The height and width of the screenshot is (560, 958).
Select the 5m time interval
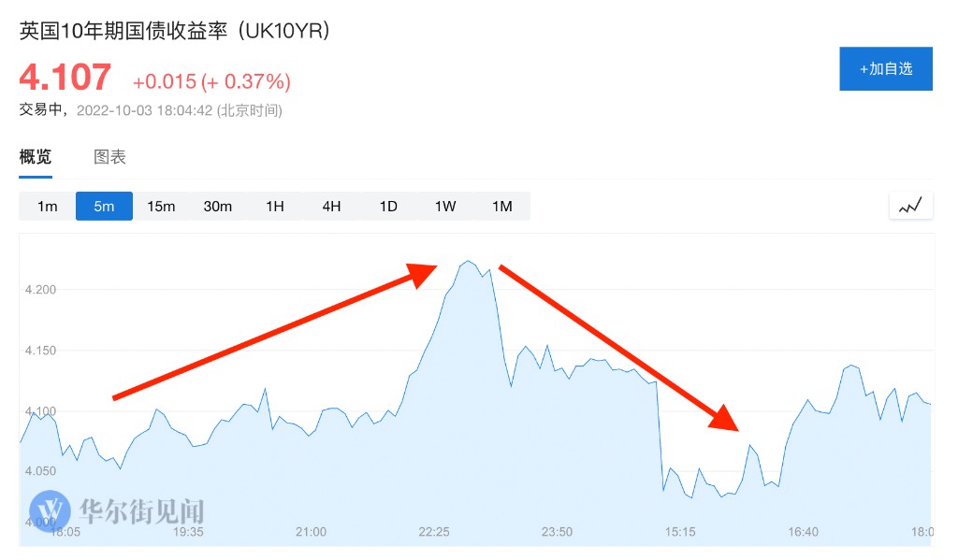104,207
